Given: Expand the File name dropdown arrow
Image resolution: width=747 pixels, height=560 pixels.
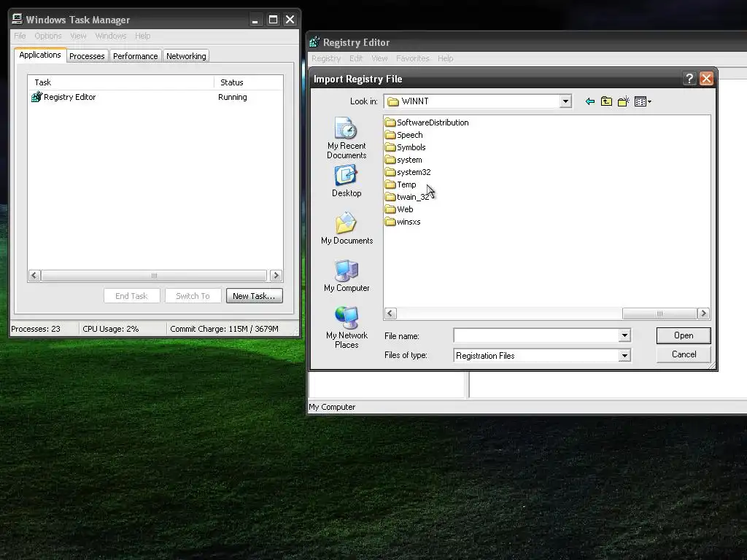Looking at the screenshot, I should pos(624,335).
